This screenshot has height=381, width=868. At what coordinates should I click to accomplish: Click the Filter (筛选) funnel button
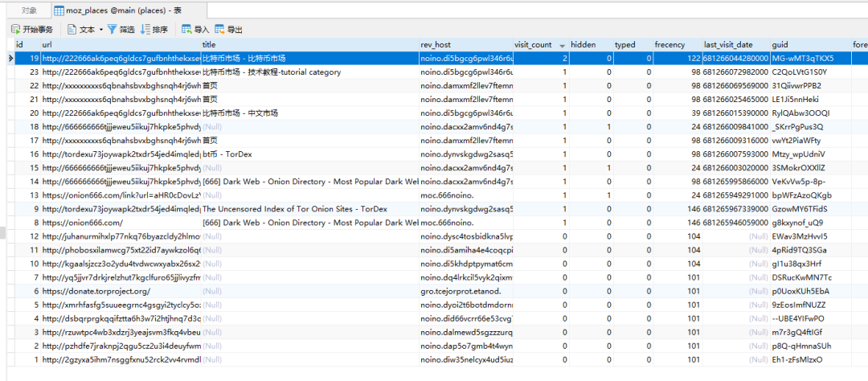121,30
